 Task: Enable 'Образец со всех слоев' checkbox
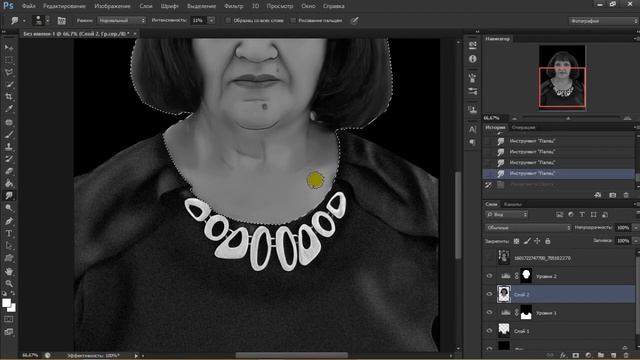(x=228, y=20)
